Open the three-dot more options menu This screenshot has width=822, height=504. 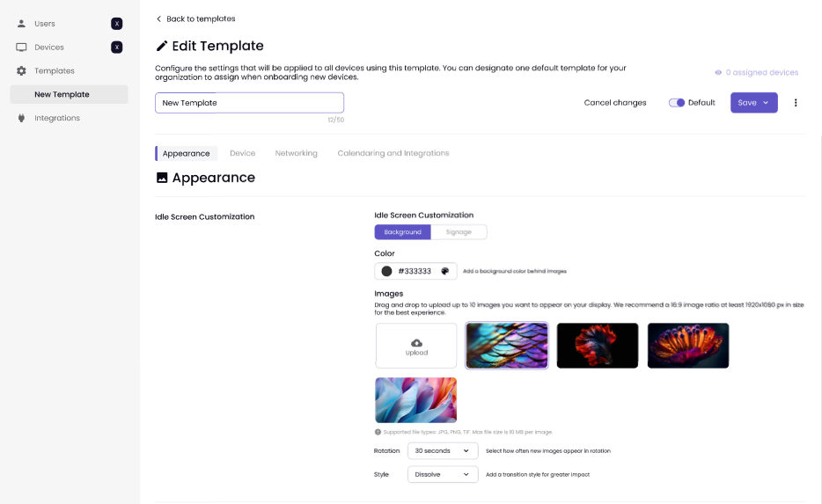[x=796, y=103]
